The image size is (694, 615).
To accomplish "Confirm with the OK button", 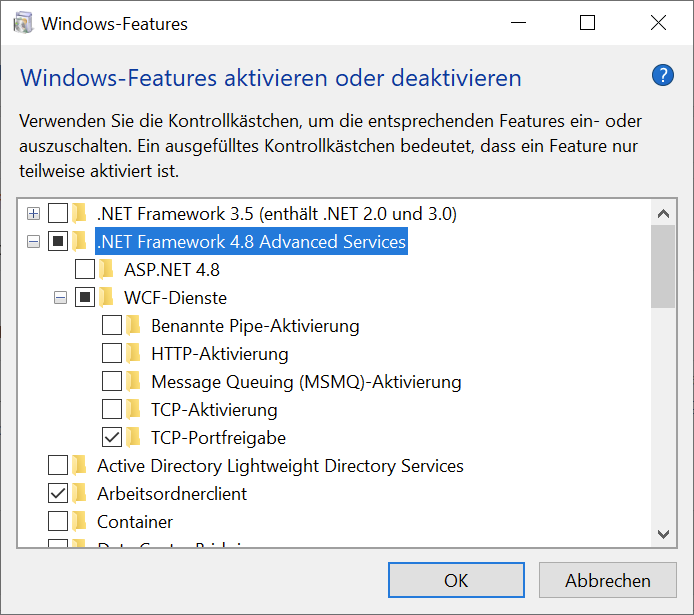I will pos(456,580).
